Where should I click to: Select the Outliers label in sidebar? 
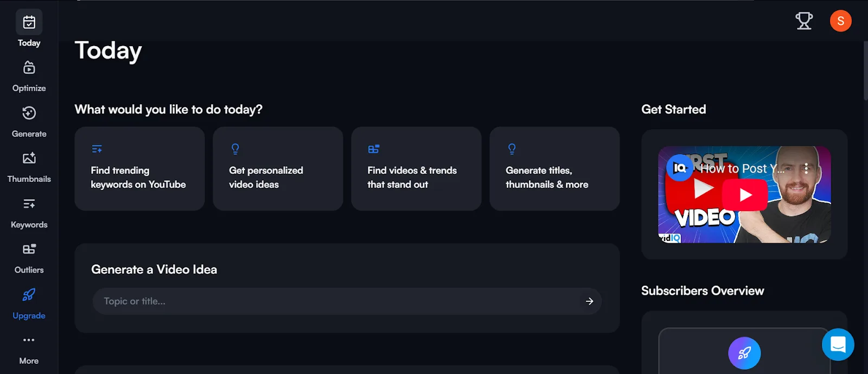point(29,270)
